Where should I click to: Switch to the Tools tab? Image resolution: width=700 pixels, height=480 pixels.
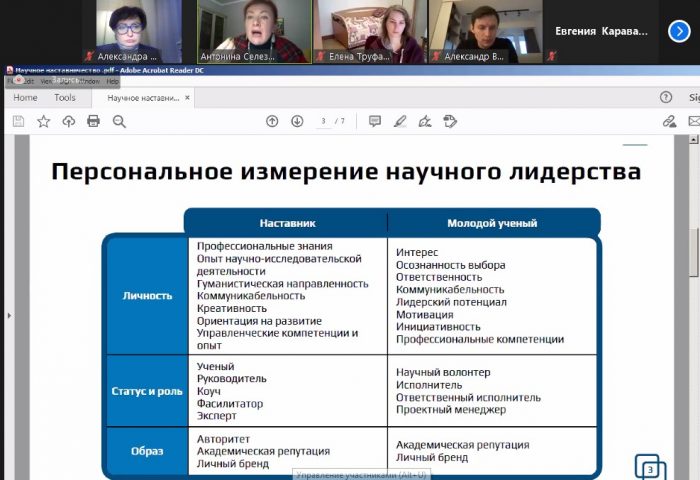click(65, 97)
